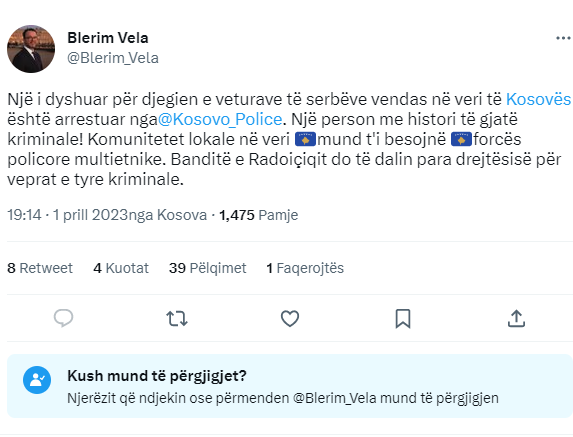This screenshot has height=437, width=573.
Task: Click the tweet timestamp 19:14 · 1 prill 2023
Action: 68,215
